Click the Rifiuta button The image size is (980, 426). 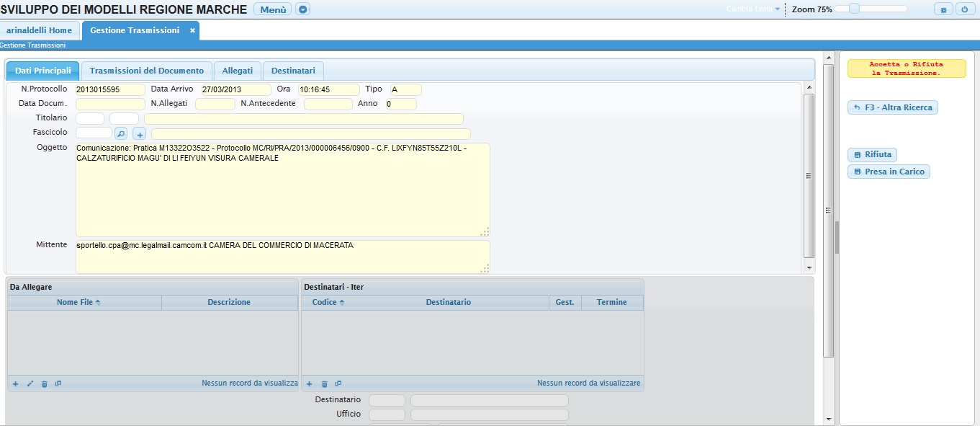[872, 154]
